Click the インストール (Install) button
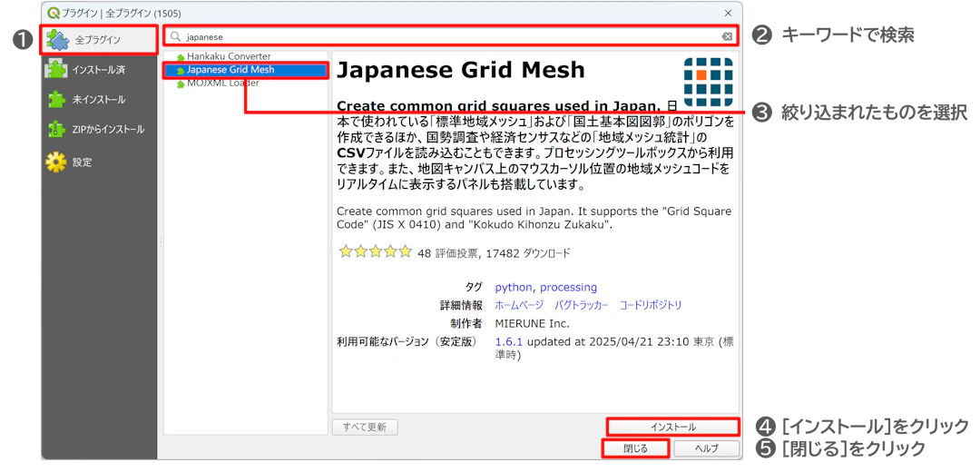 (672, 427)
